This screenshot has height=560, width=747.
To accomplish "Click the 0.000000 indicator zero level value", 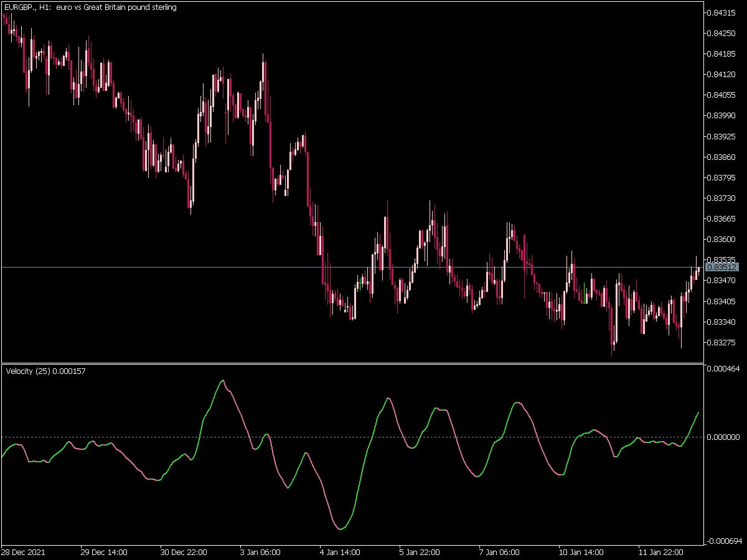I will coord(724,437).
